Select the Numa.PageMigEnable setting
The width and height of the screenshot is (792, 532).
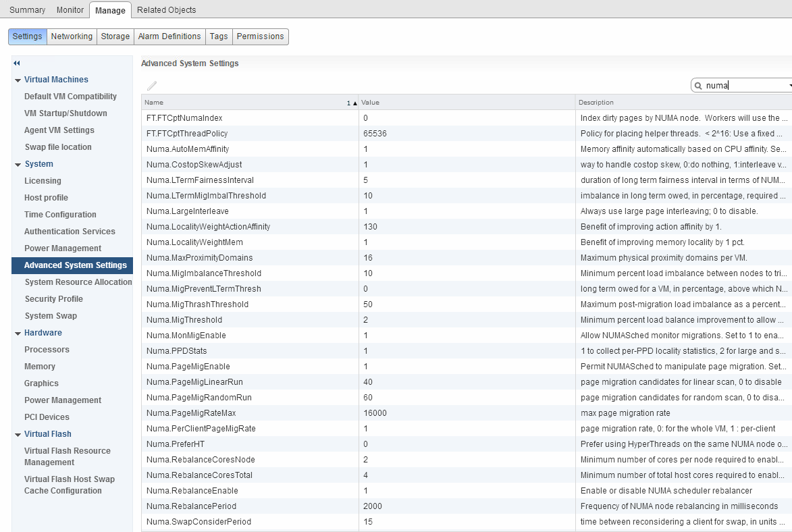(x=467, y=367)
